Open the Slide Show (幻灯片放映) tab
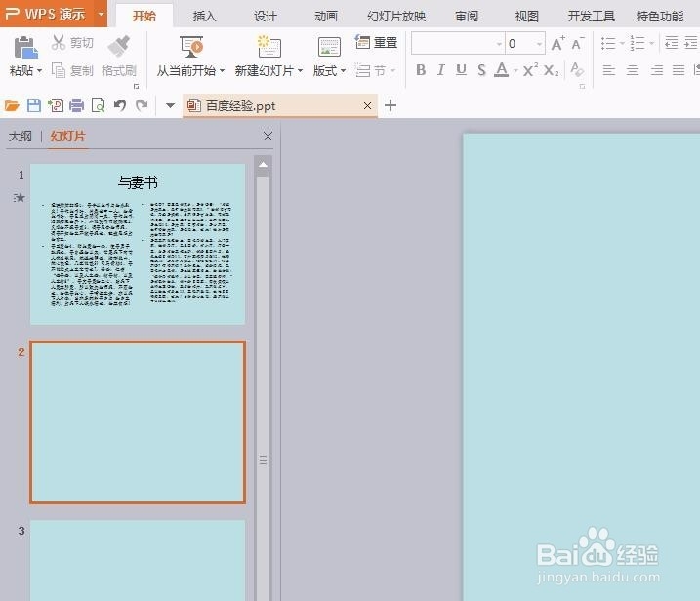The image size is (700, 601). click(396, 17)
